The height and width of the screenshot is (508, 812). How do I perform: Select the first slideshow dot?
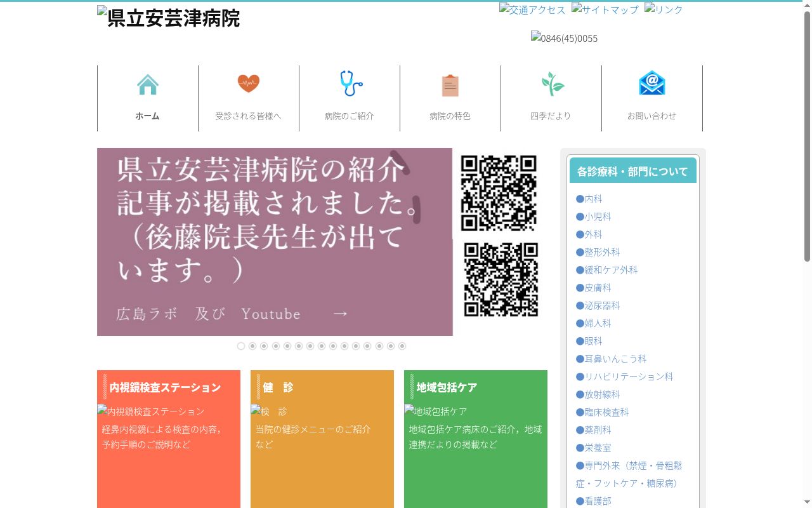[x=241, y=346]
